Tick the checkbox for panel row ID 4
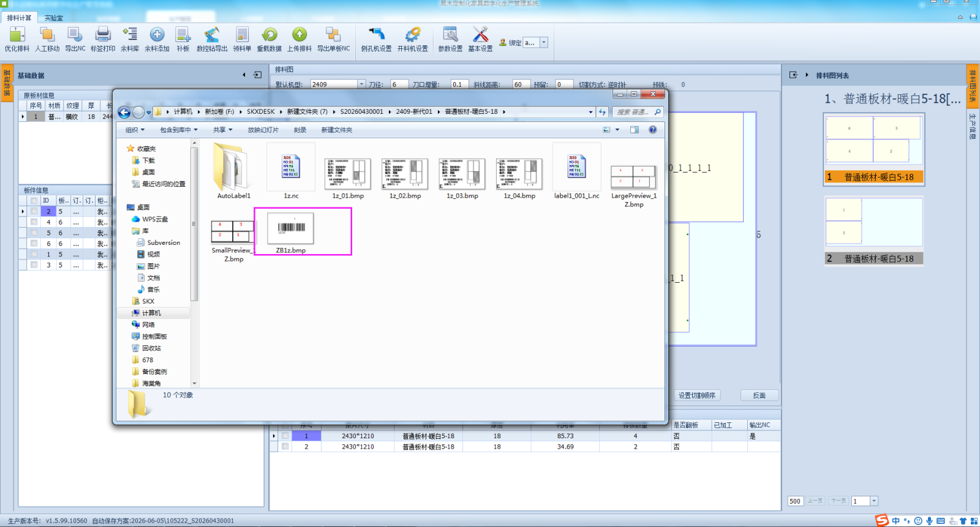 [34, 222]
